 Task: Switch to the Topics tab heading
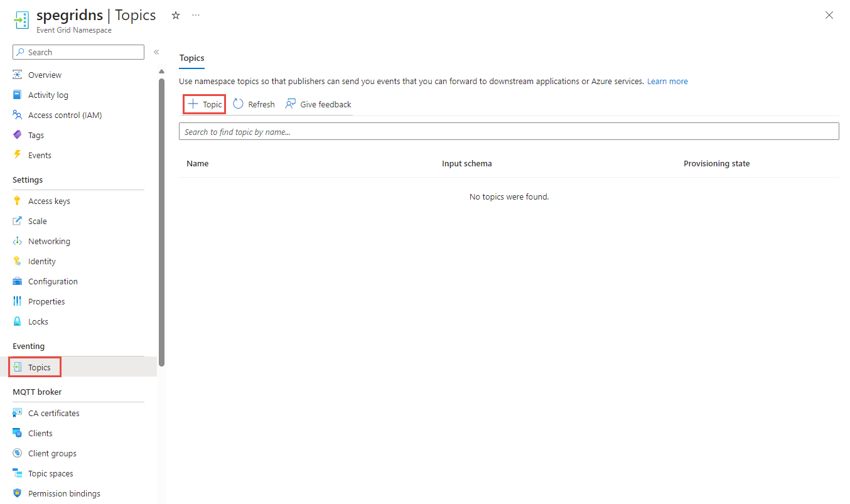[191, 58]
